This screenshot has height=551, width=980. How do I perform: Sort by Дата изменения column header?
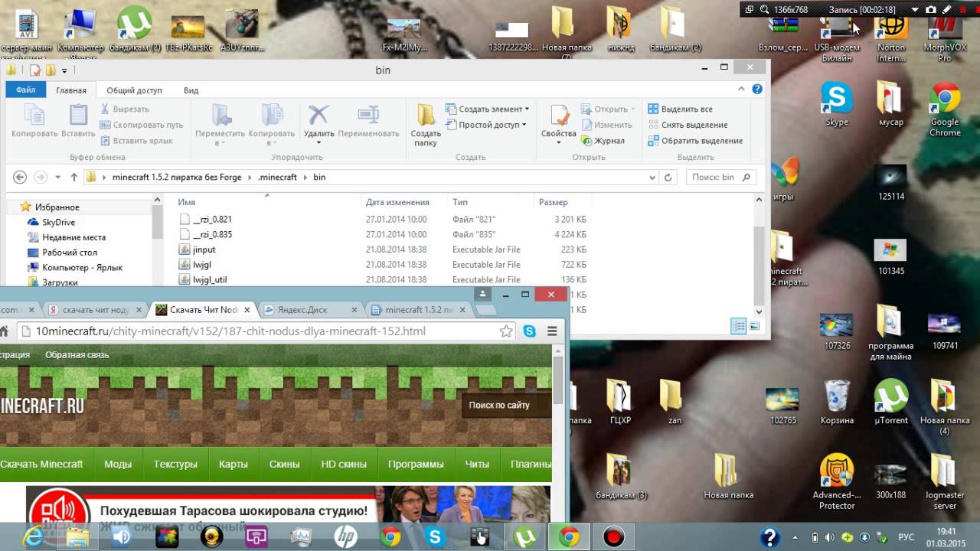397,202
